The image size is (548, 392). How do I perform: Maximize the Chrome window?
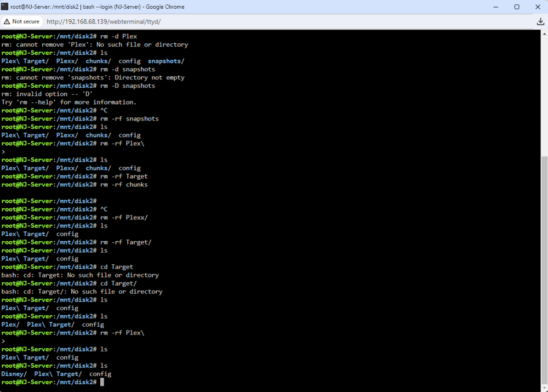click(517, 7)
